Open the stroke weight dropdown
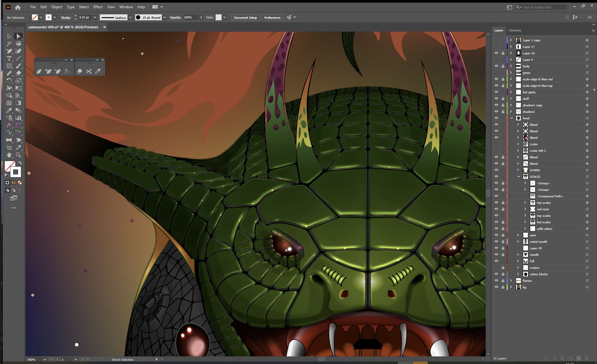 [x=95, y=18]
